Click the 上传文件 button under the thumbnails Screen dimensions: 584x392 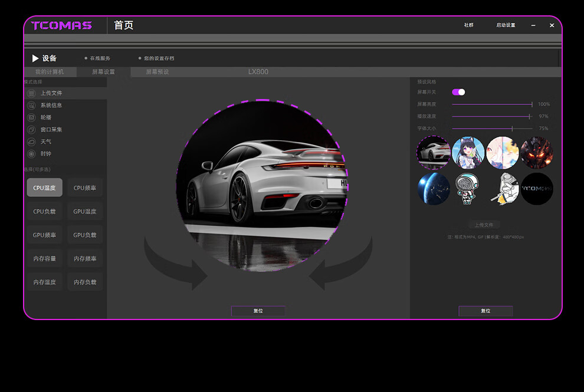[x=484, y=225]
